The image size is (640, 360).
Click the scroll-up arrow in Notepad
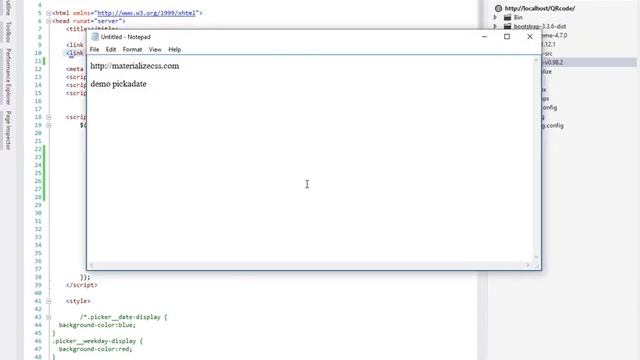click(x=536, y=60)
